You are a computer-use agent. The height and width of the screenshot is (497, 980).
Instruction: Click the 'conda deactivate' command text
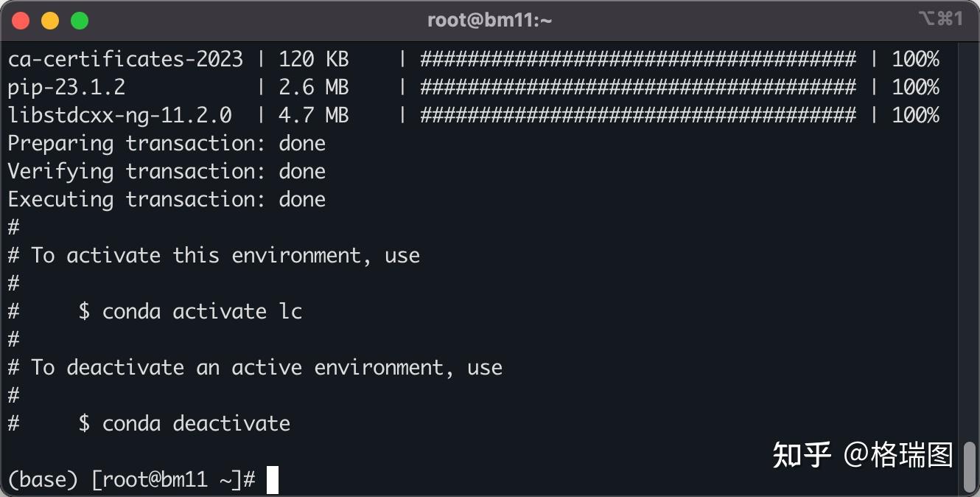196,424
